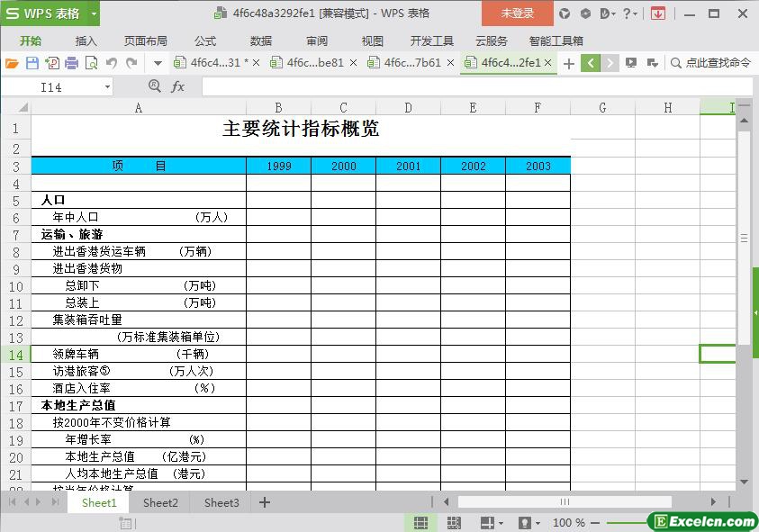Print the sheet using the printer icon
This screenshot has height=532, width=759.
click(71, 63)
